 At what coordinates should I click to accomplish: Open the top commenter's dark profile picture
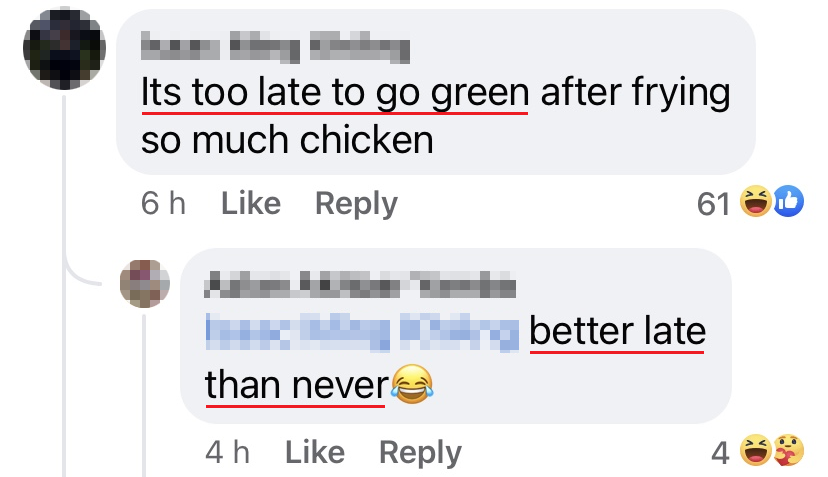coord(64,49)
